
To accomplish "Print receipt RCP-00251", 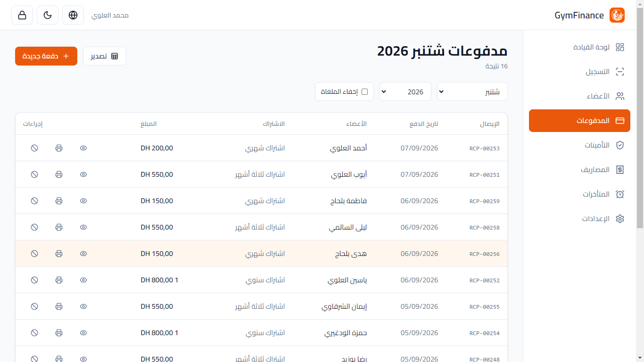I will point(59,174).
